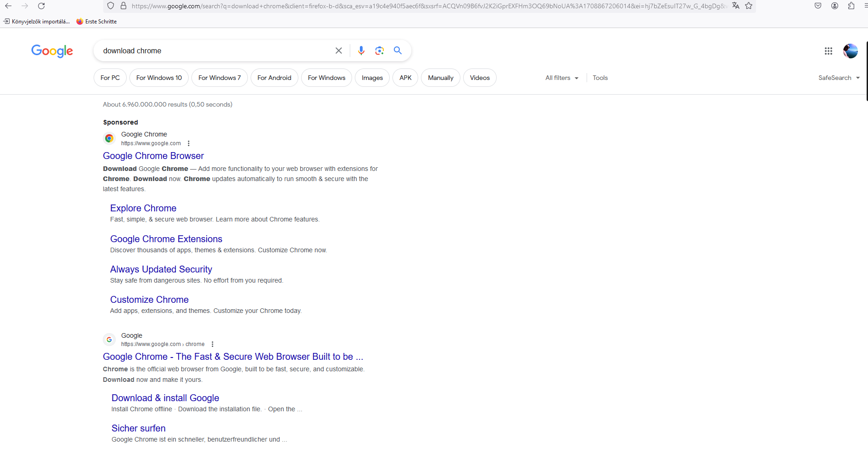Switch to Videos results

click(x=480, y=78)
